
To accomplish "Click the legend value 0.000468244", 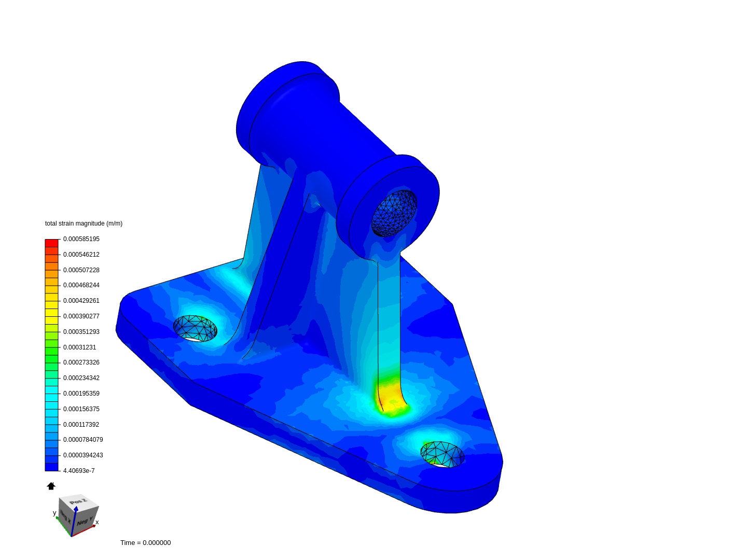I will [x=81, y=285].
